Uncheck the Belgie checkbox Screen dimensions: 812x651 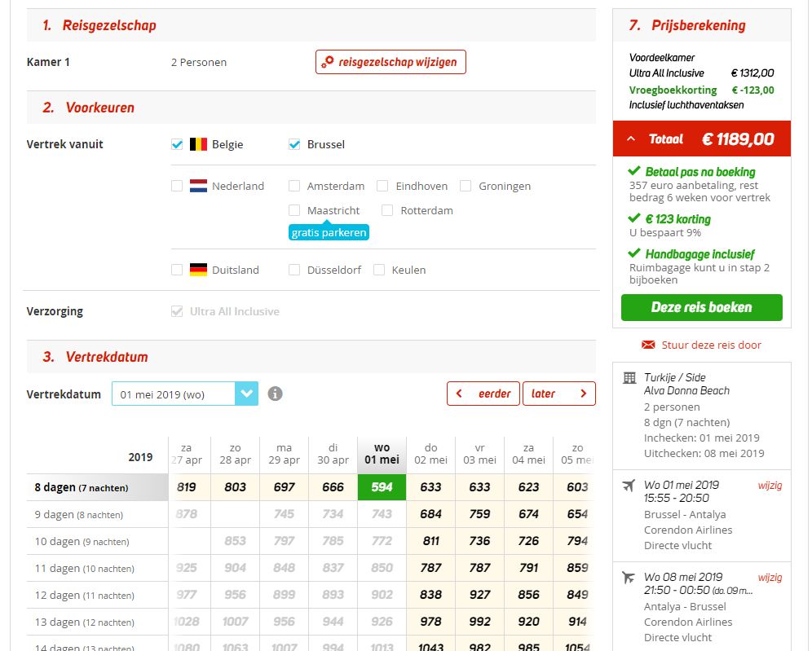pyautogui.click(x=177, y=144)
